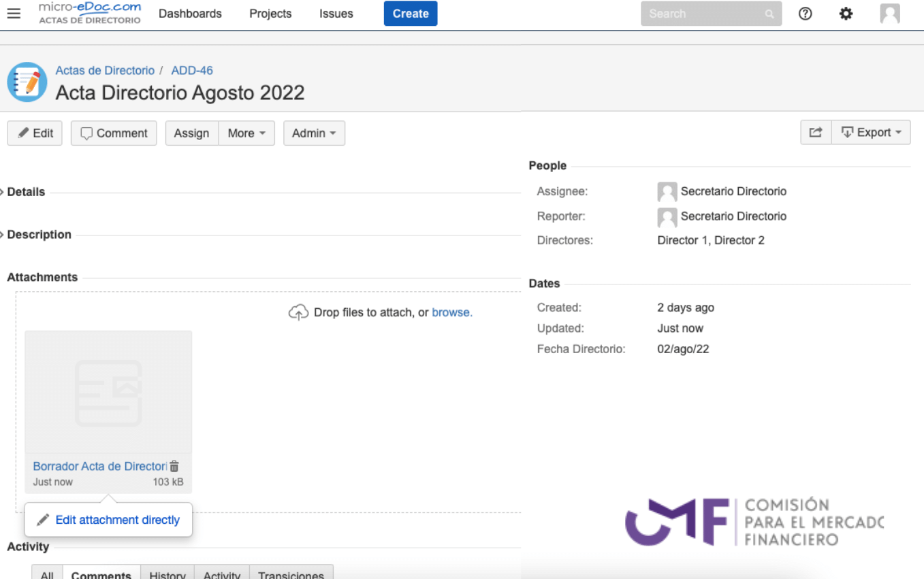Screen dimensions: 924x579
Task: Delete the attachment via the trash icon
Action: 174,466
